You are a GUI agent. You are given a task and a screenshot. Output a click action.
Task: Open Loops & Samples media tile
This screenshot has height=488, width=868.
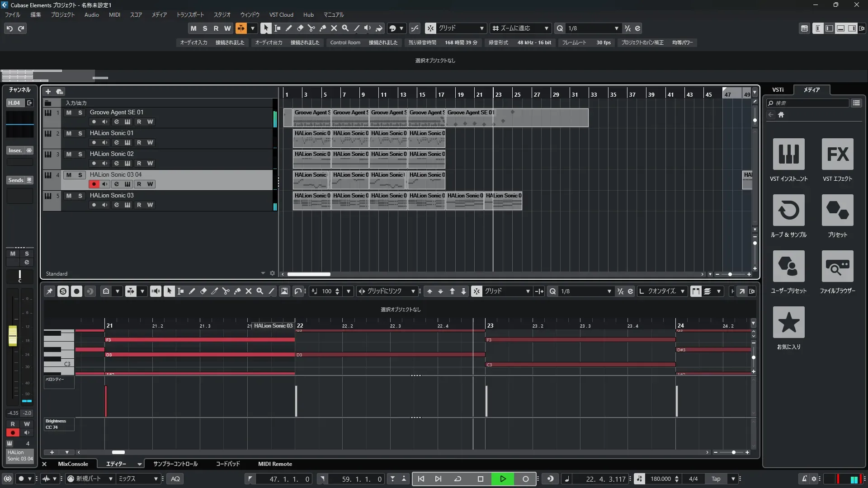[788, 210]
